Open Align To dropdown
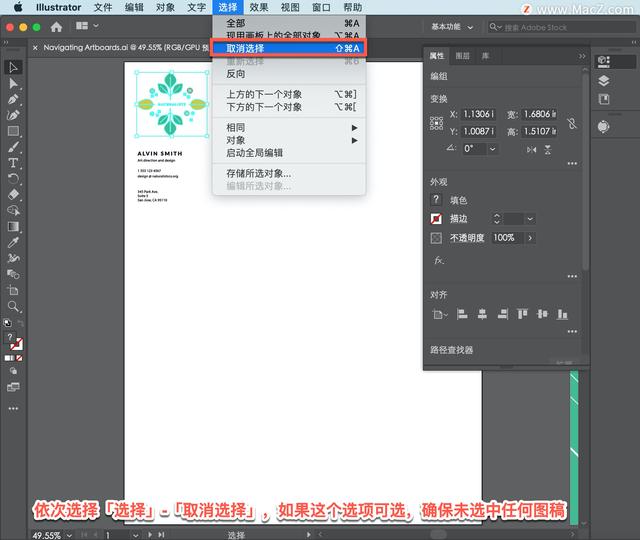640x540 pixels. (440, 314)
